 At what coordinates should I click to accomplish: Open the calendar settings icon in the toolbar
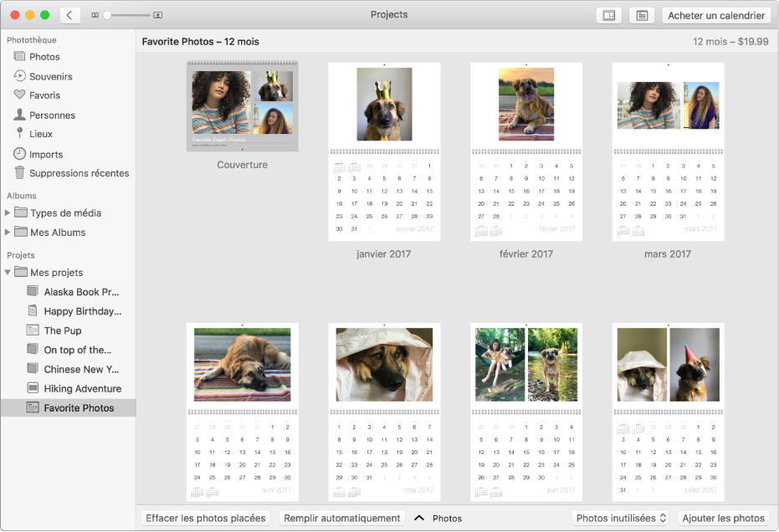tap(608, 15)
